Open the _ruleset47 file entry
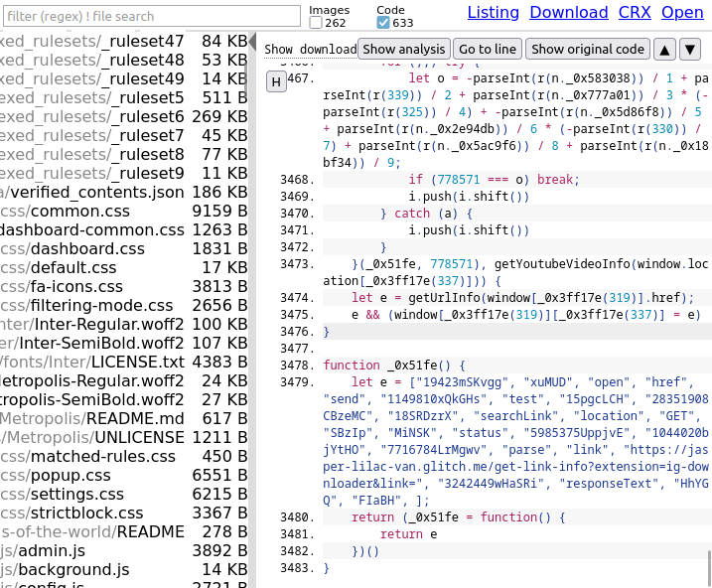Viewport: 712px width, 588px height. (123, 41)
